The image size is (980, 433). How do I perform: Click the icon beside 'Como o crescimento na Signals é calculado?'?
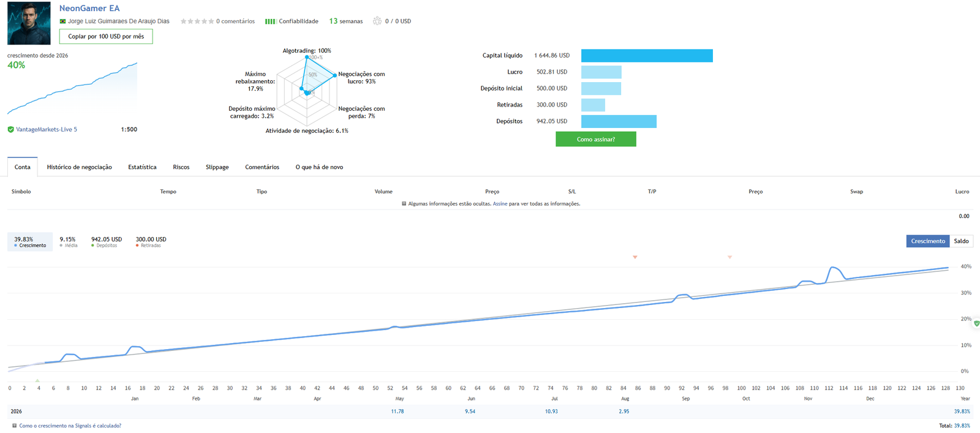(15, 426)
